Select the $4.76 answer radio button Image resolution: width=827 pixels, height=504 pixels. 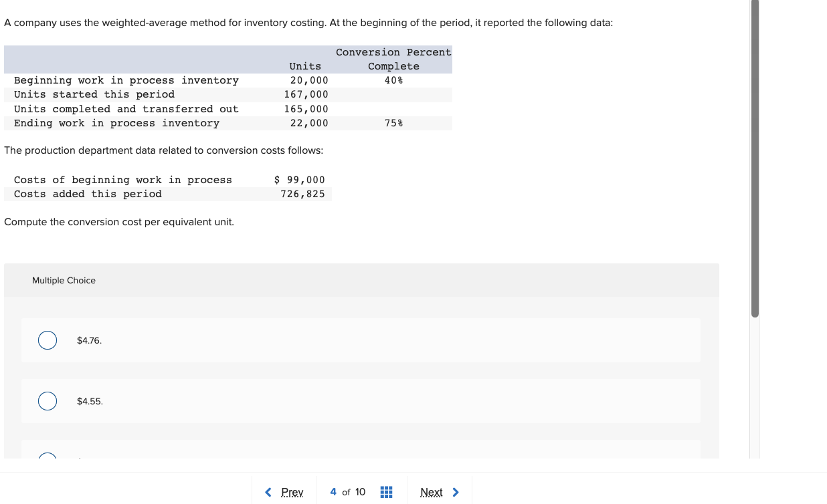47,340
